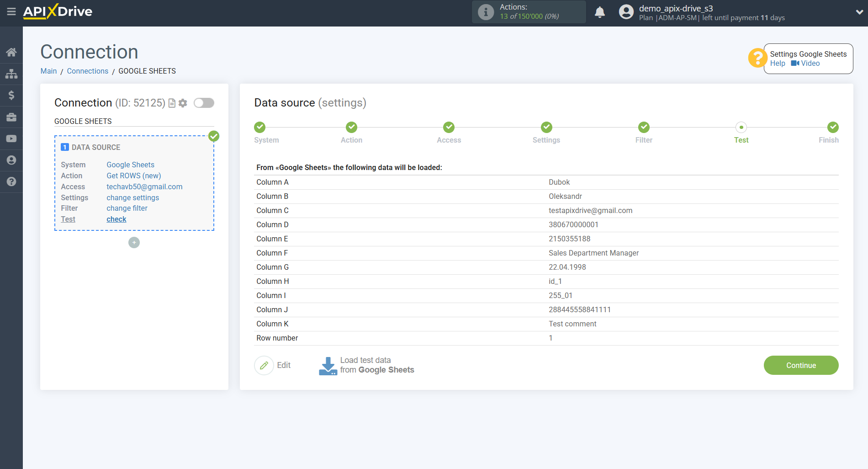Click the testapixdrive@gmail.com value
Image resolution: width=868 pixels, height=469 pixels.
(590, 210)
